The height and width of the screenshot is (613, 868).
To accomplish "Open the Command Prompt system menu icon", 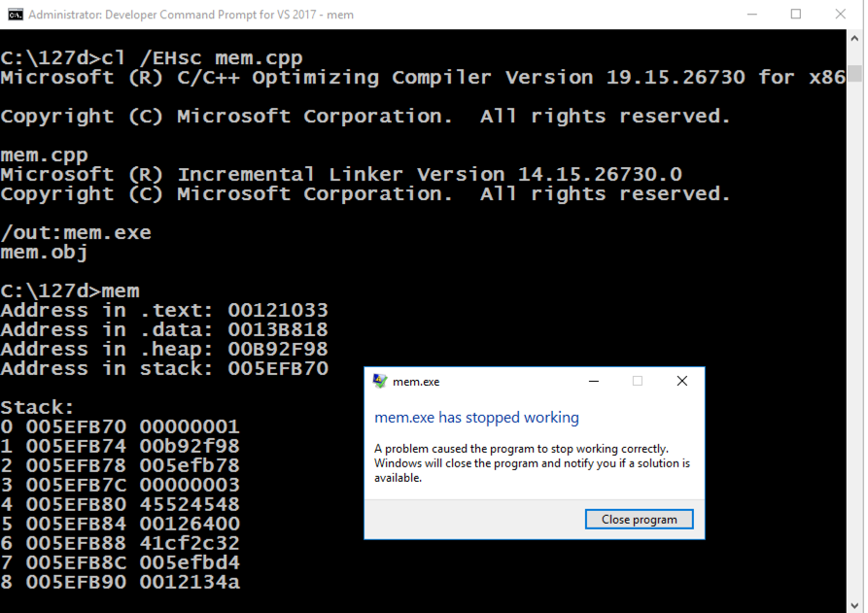I will (14, 15).
